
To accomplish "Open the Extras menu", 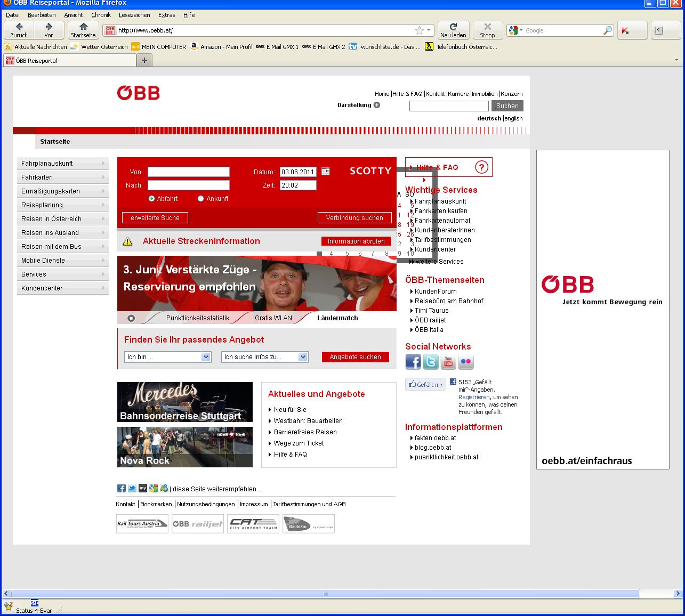I will (167, 15).
